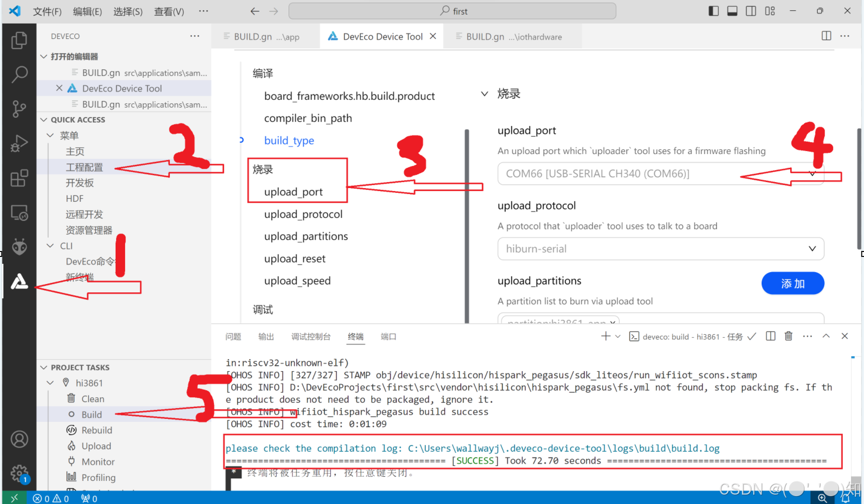The height and width of the screenshot is (504, 864).
Task: Switch to the 输出 panel tab
Action: coord(266,337)
